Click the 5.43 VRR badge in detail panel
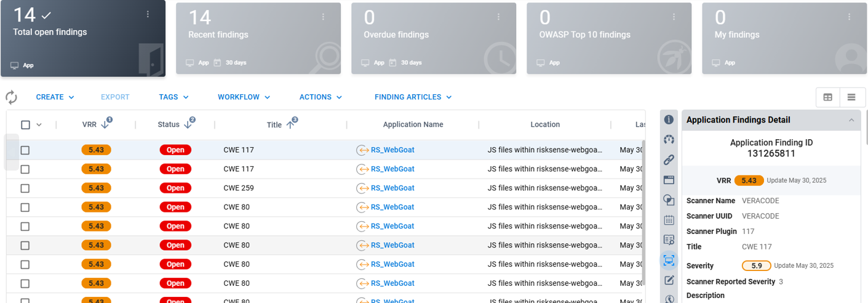868x303 pixels. click(x=749, y=180)
